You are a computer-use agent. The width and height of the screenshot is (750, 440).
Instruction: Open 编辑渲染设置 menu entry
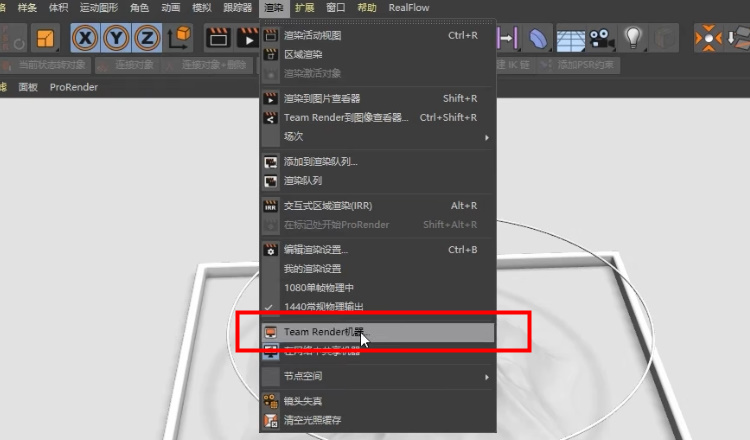coord(378,250)
